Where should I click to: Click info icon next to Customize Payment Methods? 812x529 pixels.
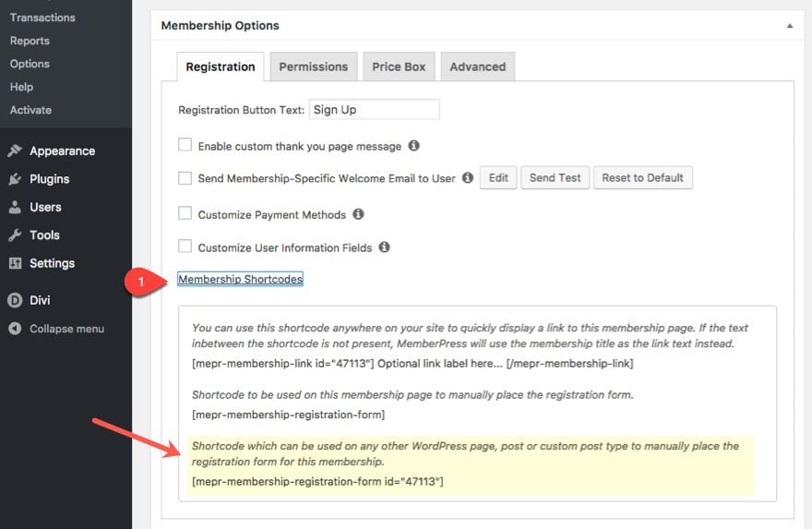click(x=358, y=214)
